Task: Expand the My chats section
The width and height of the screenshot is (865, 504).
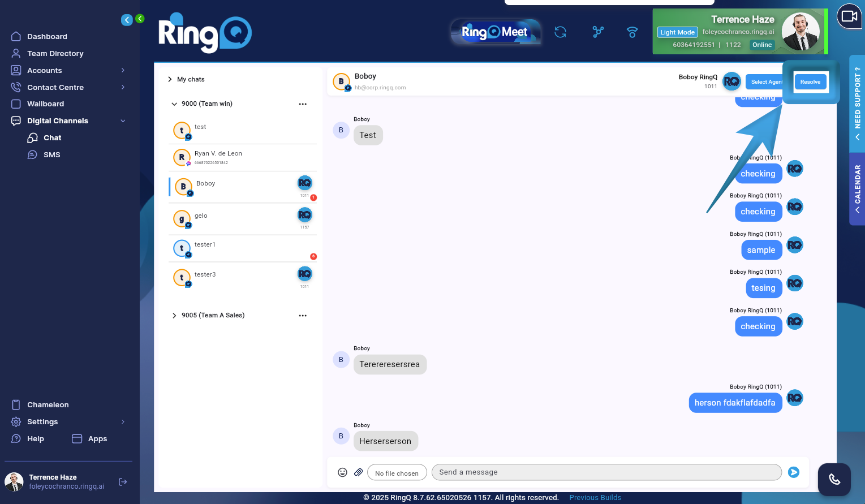Action: (169, 79)
